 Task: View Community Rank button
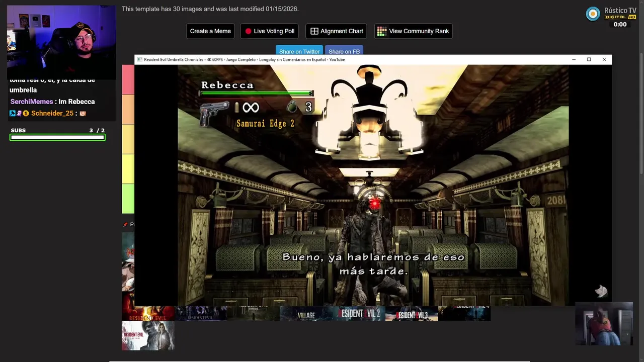tap(413, 31)
